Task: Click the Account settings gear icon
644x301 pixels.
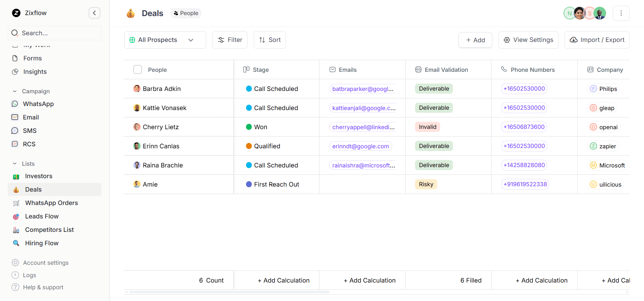Action: pyautogui.click(x=15, y=263)
